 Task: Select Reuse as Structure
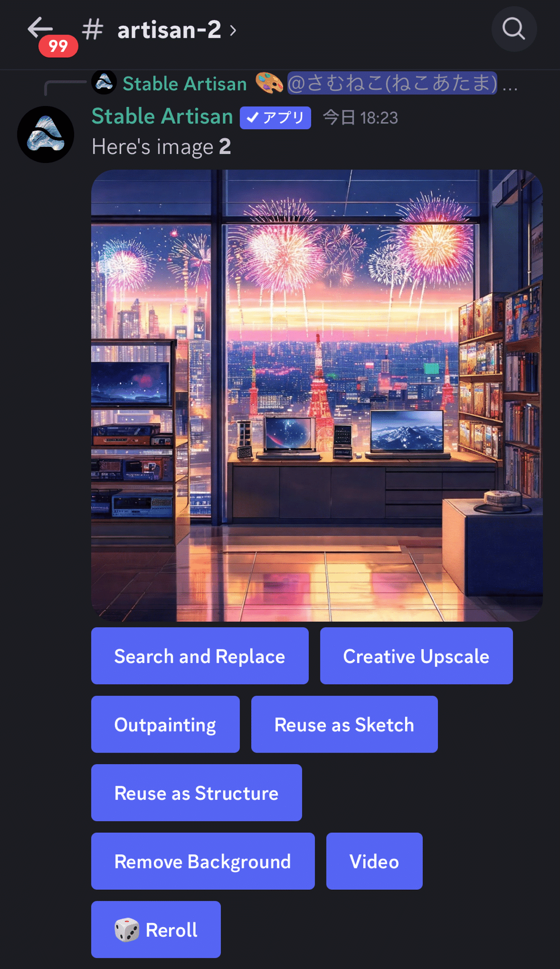[197, 793]
